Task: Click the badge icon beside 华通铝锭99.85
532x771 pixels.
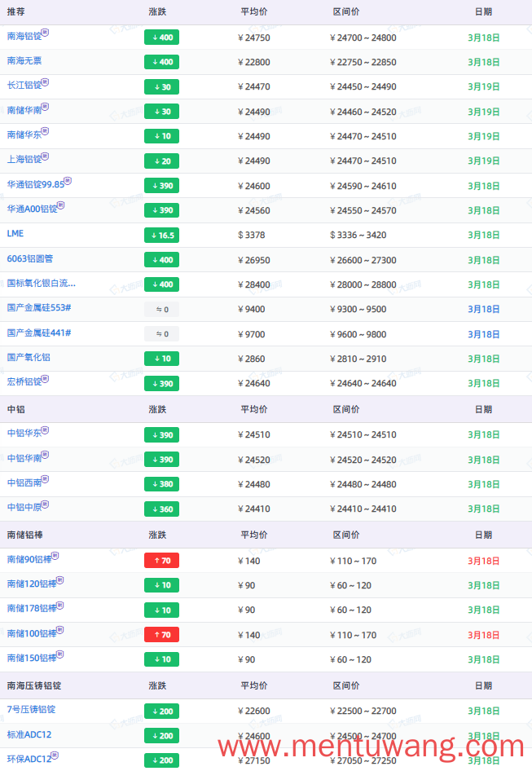Action: tap(68, 182)
